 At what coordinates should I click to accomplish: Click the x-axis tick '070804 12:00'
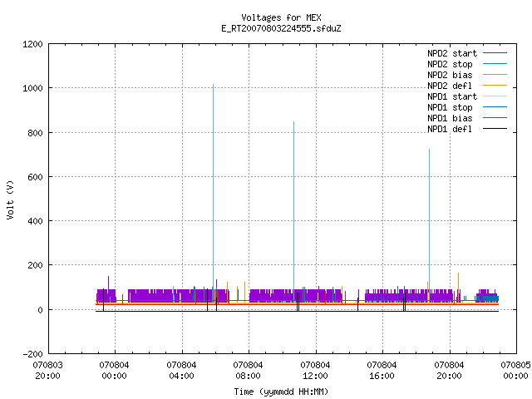[x=316, y=371]
